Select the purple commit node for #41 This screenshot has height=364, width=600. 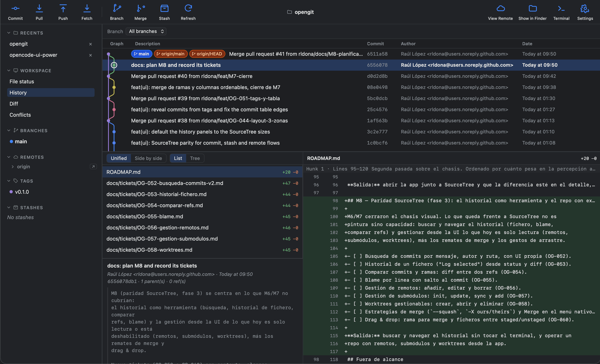109,54
